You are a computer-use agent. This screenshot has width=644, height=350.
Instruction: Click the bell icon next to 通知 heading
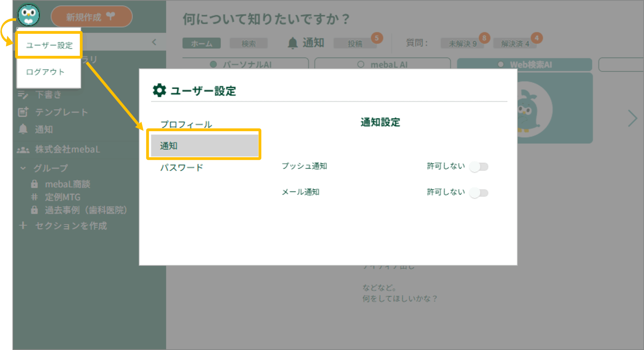pyautogui.click(x=292, y=43)
